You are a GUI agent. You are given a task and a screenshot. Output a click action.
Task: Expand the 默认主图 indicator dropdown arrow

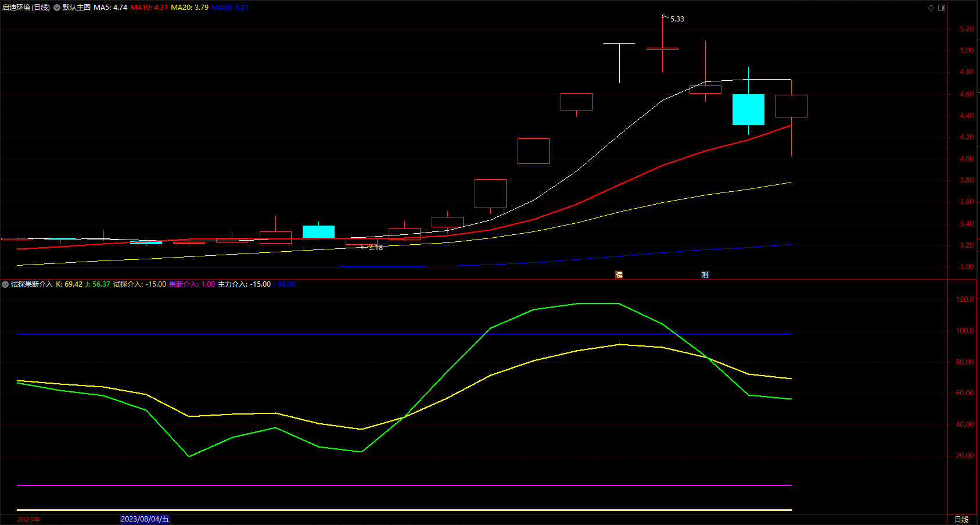coord(57,8)
